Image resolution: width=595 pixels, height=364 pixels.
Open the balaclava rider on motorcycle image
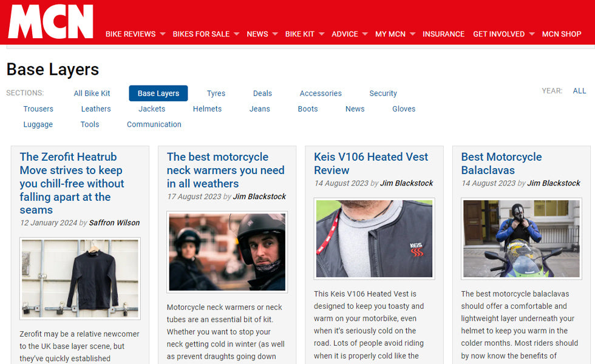[521, 238]
